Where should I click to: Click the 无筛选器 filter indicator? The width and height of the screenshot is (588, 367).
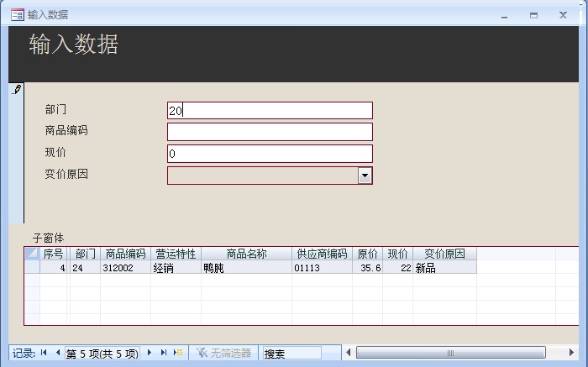coord(223,353)
